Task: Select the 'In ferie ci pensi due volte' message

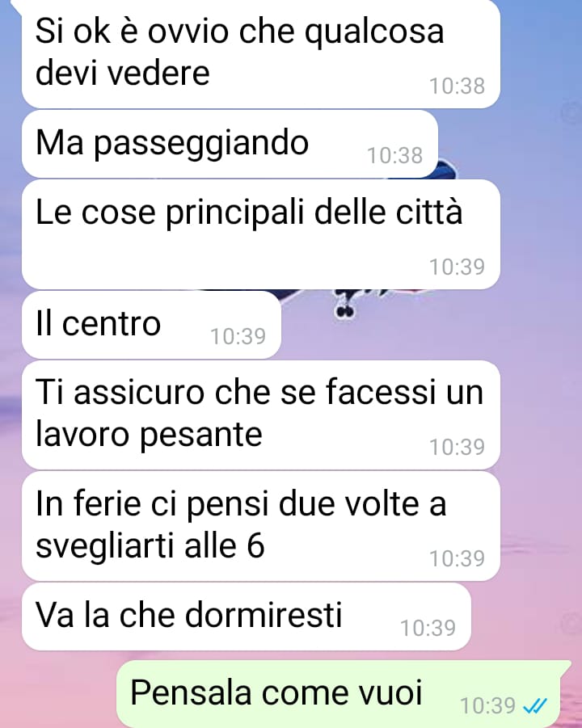Action: (261, 526)
